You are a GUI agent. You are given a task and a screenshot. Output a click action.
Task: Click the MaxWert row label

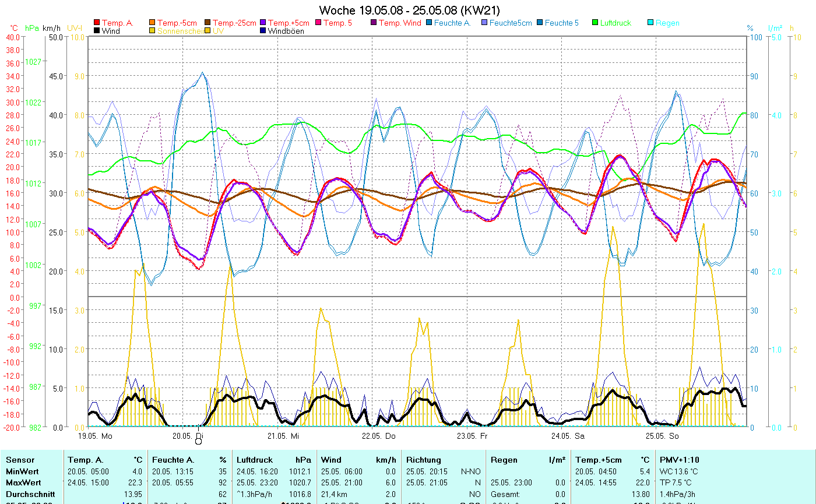[x=23, y=482]
